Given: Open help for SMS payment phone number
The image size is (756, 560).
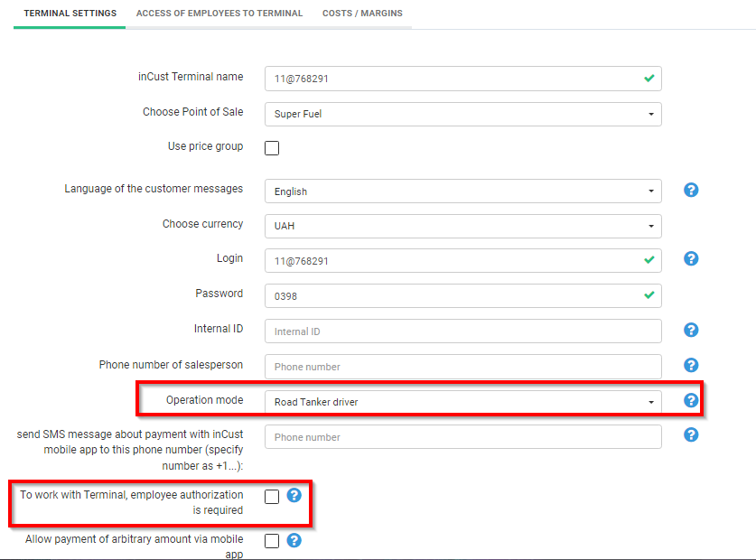Looking at the screenshot, I should (x=691, y=434).
